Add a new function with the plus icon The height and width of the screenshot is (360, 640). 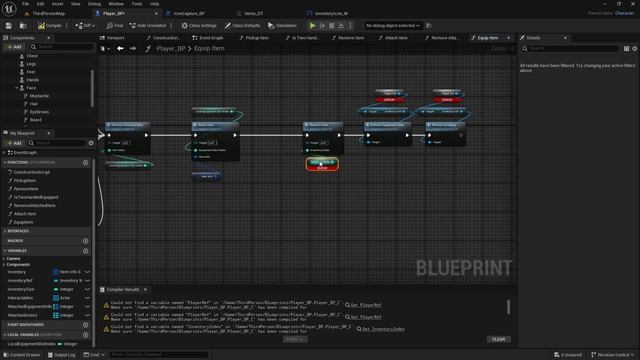85,162
